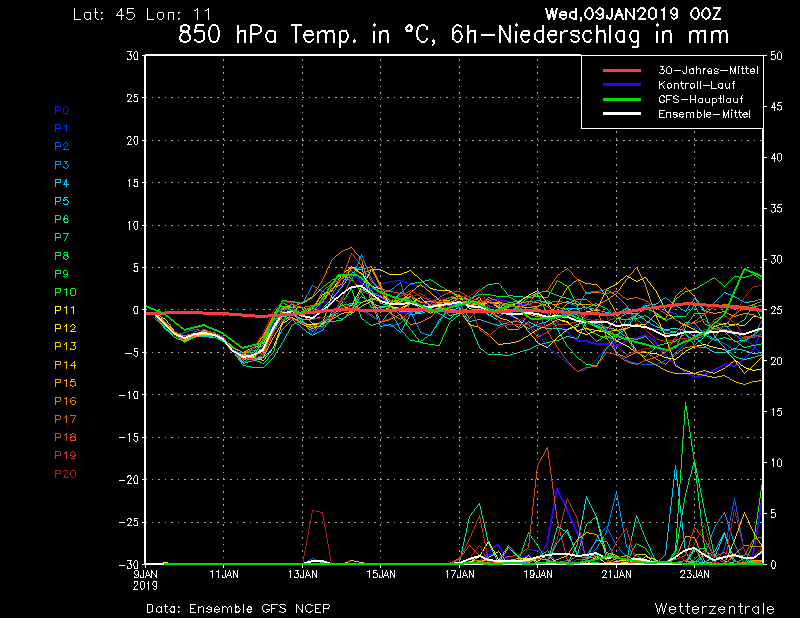Screen dimensions: 800x618
Task: Click the "9JAN 2019" date axis label
Action: click(x=145, y=580)
